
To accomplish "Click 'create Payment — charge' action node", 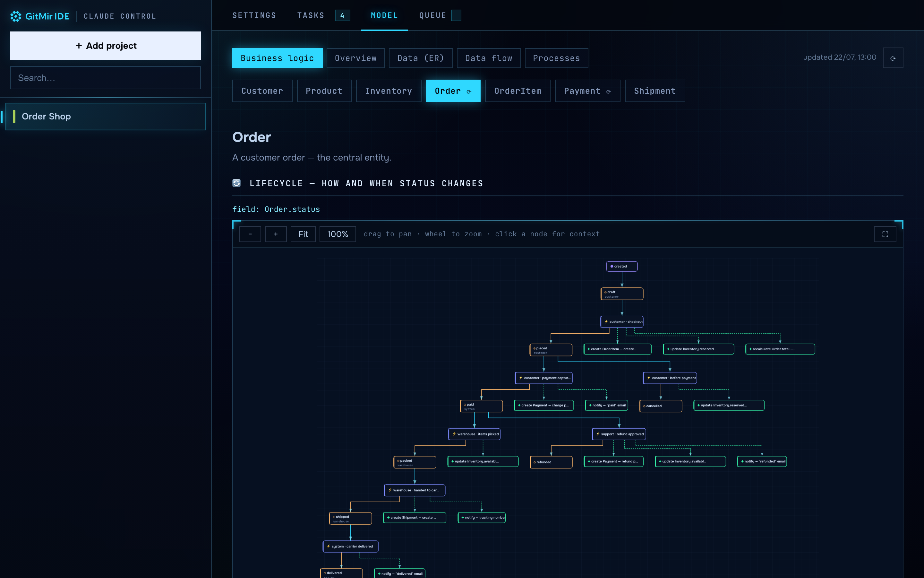I will point(544,405).
